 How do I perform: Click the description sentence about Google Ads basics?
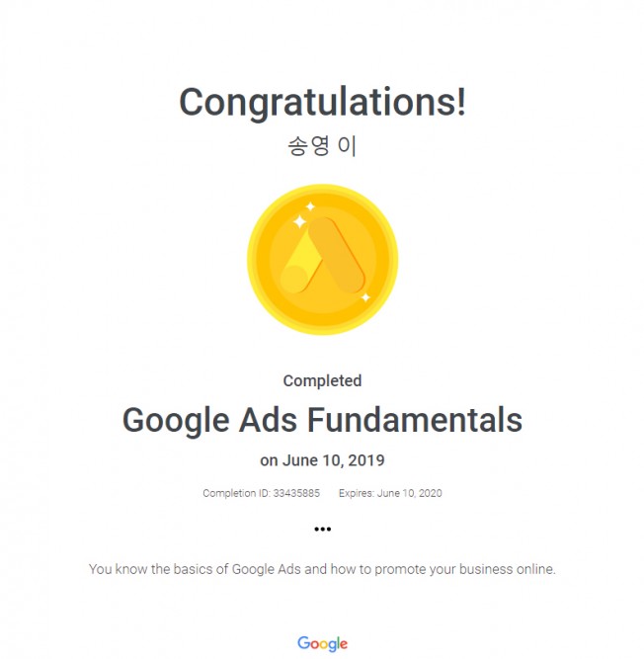tap(322, 569)
